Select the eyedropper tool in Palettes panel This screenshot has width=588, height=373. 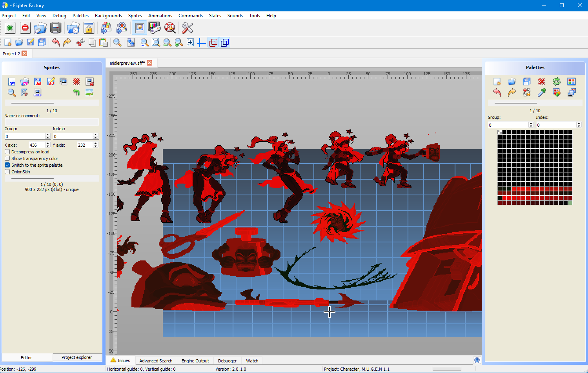click(542, 93)
